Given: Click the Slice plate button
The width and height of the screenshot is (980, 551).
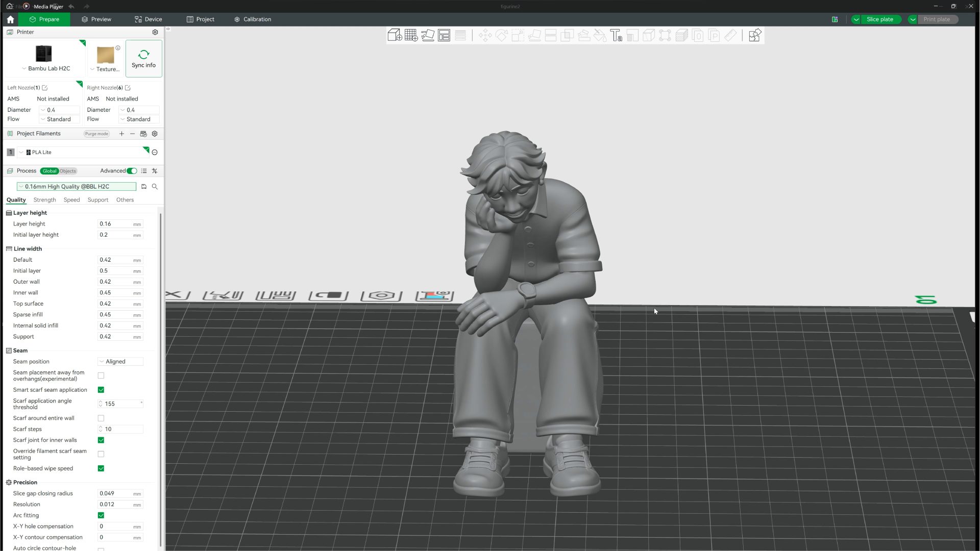Looking at the screenshot, I should point(879,19).
